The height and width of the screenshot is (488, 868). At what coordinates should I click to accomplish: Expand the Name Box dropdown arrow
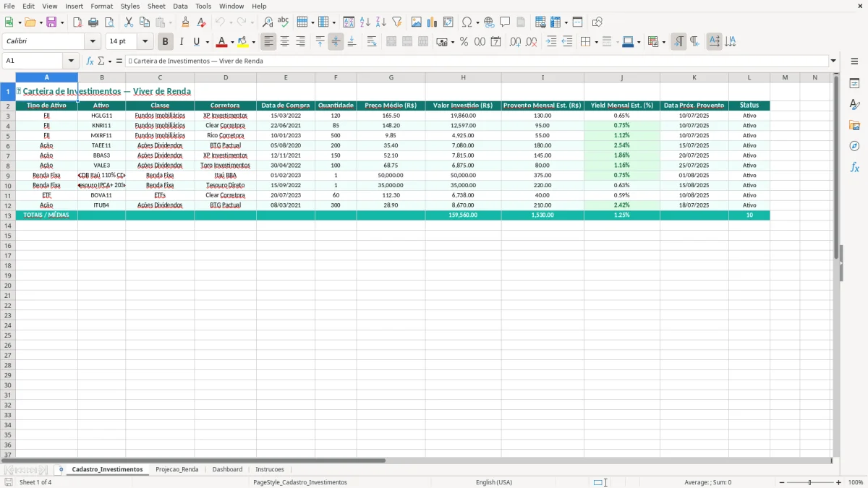point(71,61)
